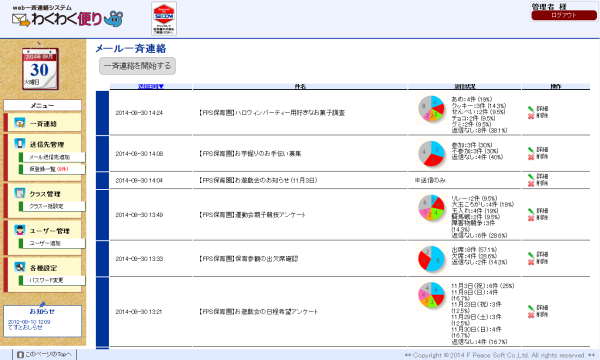Open ユーザー管理 menu section
Image resolution: width=600 pixels, height=360 pixels.
(x=50, y=231)
